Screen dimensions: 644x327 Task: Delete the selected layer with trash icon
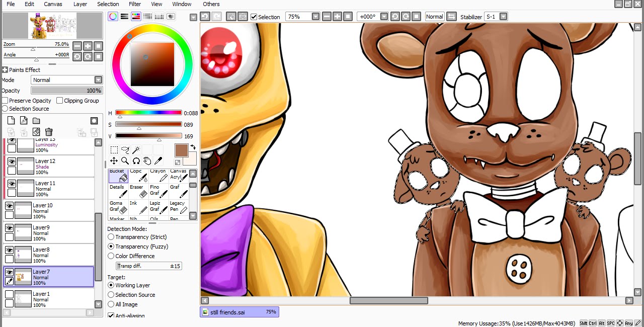[x=49, y=132]
